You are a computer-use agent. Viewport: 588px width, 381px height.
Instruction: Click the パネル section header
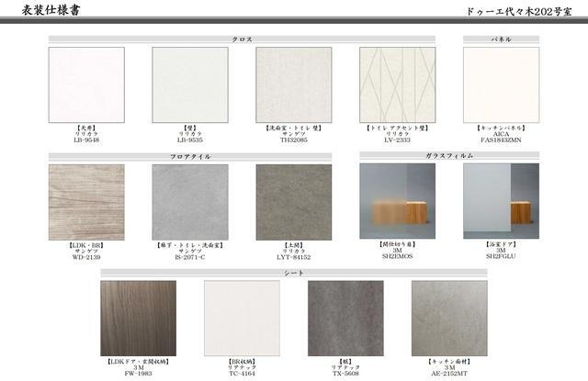pos(501,39)
